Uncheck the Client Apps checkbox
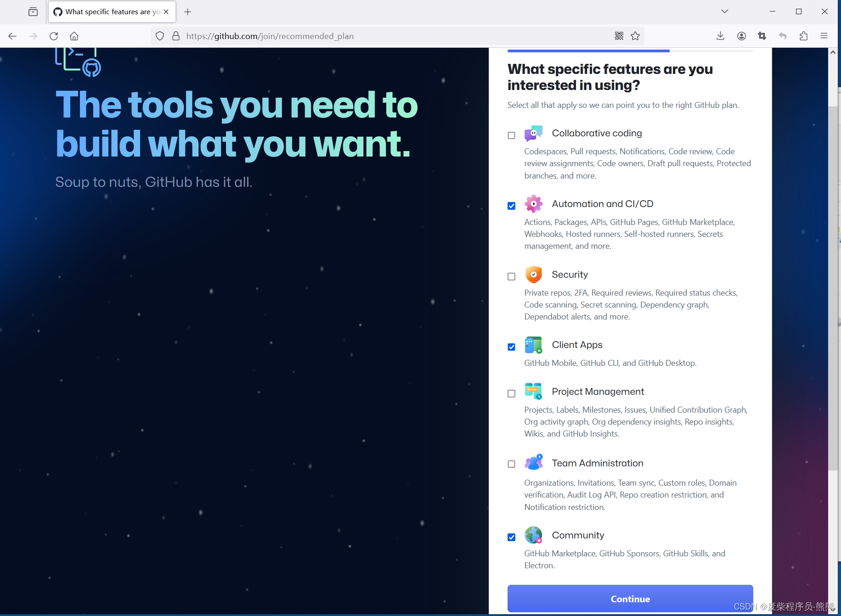 tap(511, 347)
